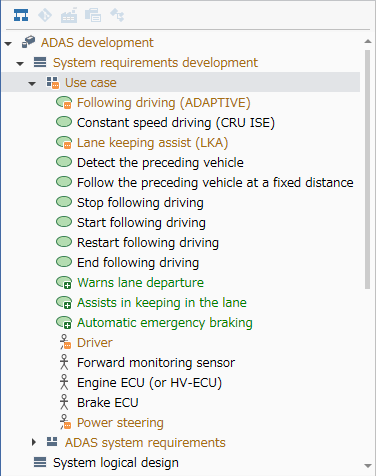Click the diamond tag toolbar icon

45,15
